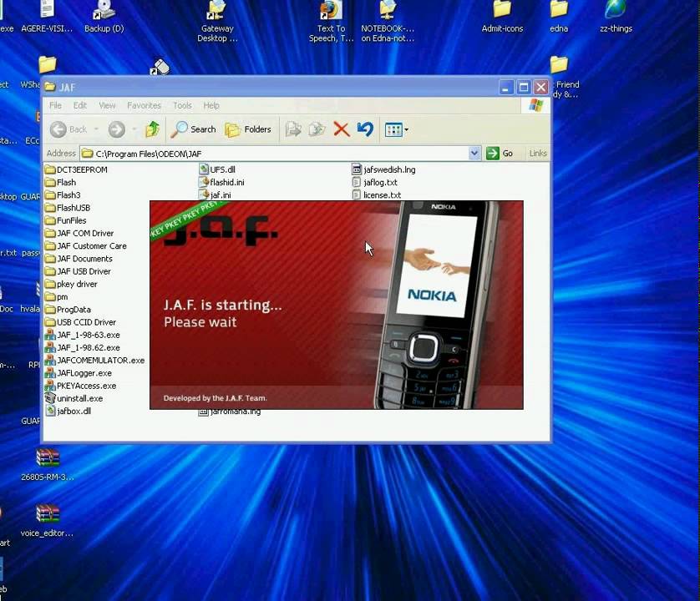
Task: Select the ProgData folder
Action: click(x=68, y=309)
